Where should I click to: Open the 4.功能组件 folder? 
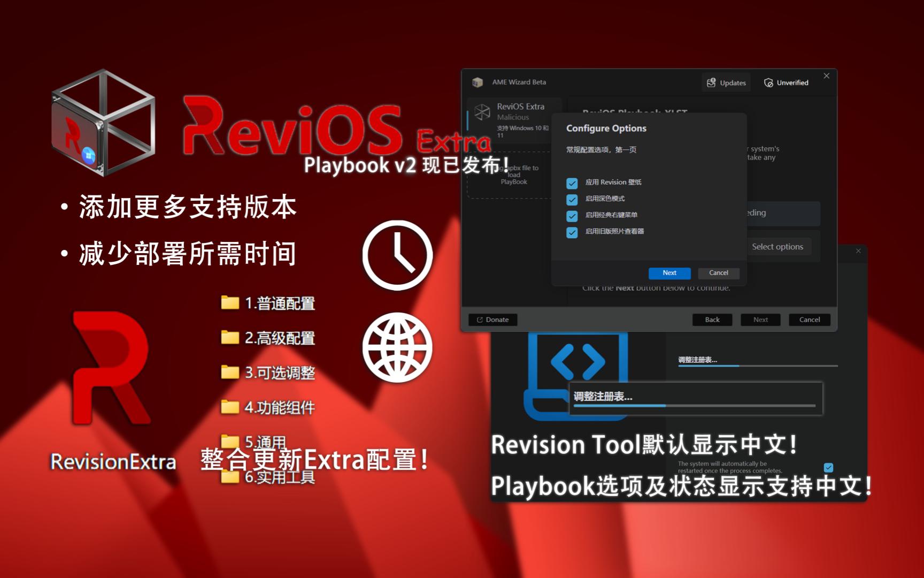tap(268, 407)
